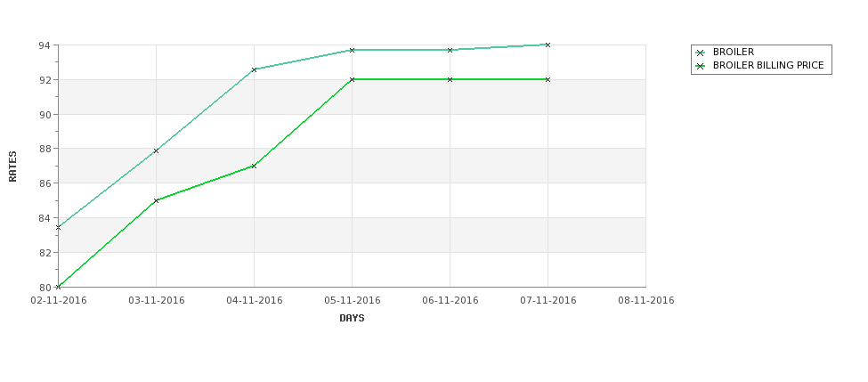Click billing price point at 85 on 03-11-2016
Viewport: 868px width, 382px height.
pyautogui.click(x=156, y=200)
